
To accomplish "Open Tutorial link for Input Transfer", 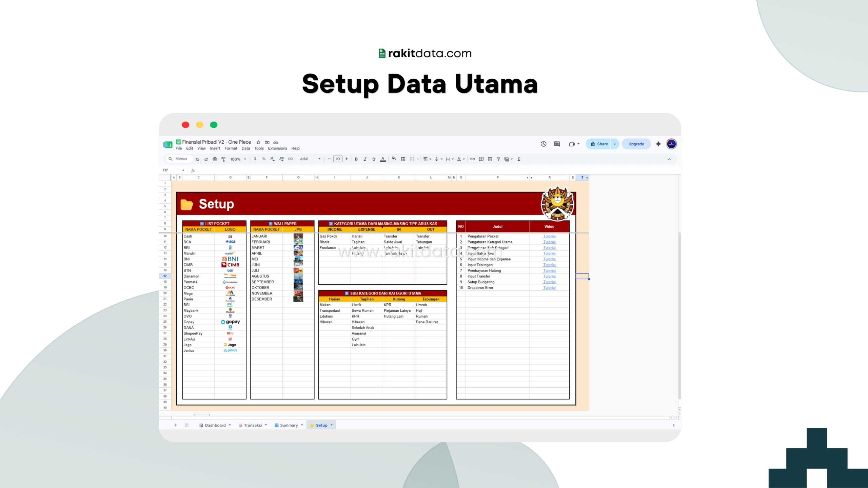I will pyautogui.click(x=549, y=277).
